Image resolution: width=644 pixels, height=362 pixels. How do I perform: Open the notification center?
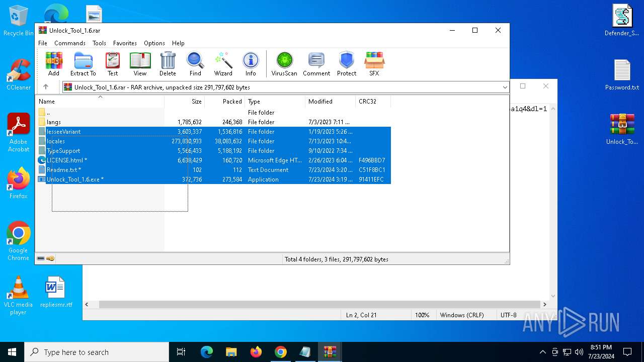click(x=627, y=352)
